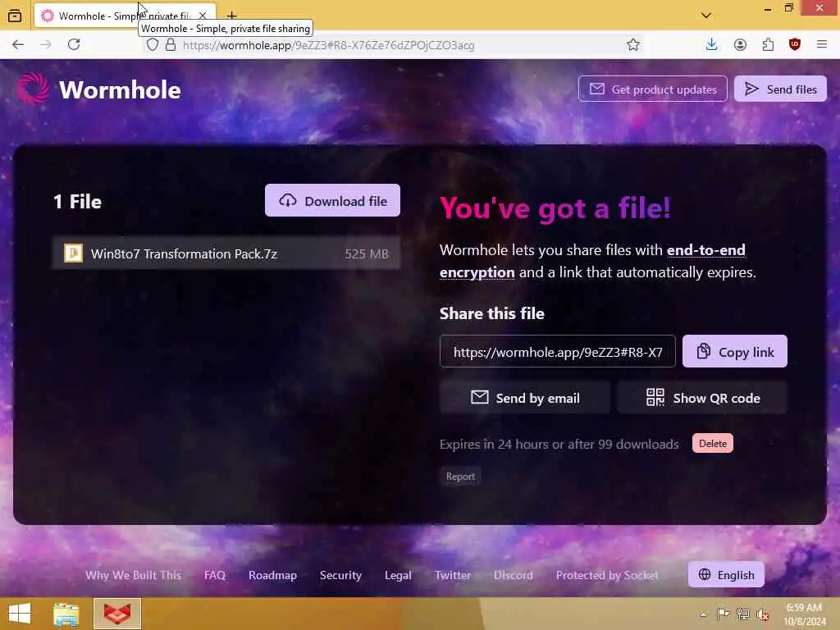The width and height of the screenshot is (840, 630).
Task: Click the Action Center flag tray icon
Action: pyautogui.click(x=723, y=614)
